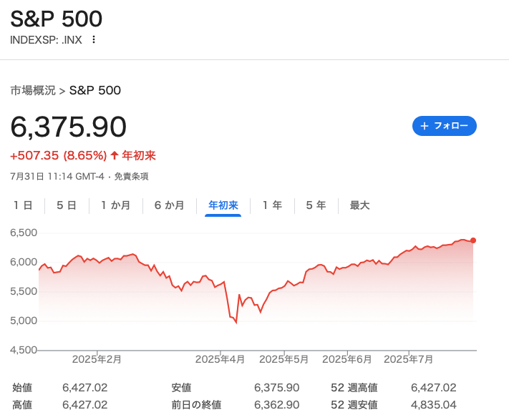509x420 pixels.
Task: Switch chart to 1 日 range
Action: pos(23,205)
